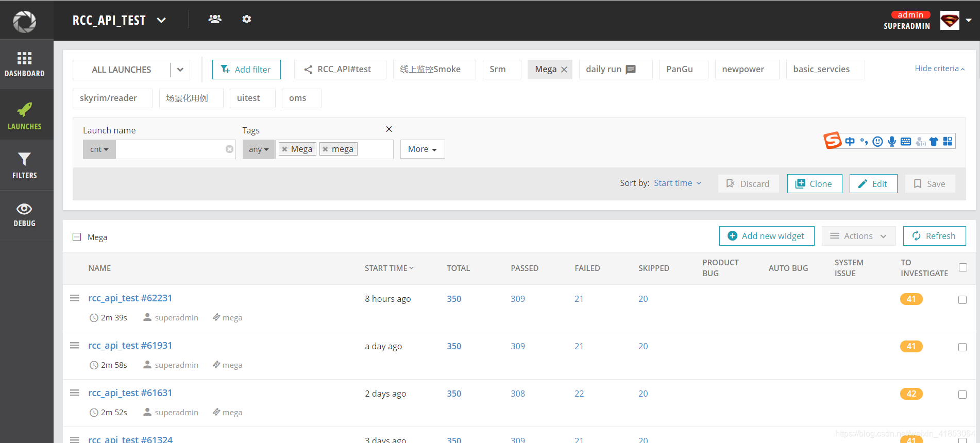Open Sogou toolbox grid icon

[x=948, y=141]
